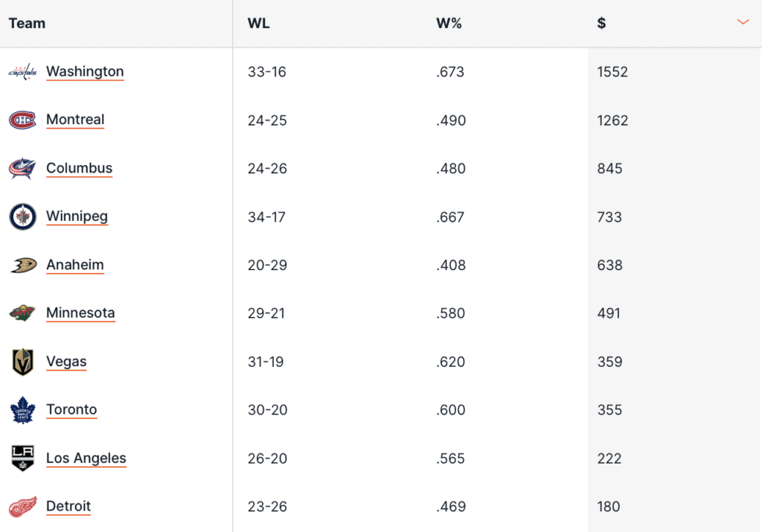Open the Detroit team link
Image resolution: width=762 pixels, height=532 pixels.
pyautogui.click(x=68, y=507)
